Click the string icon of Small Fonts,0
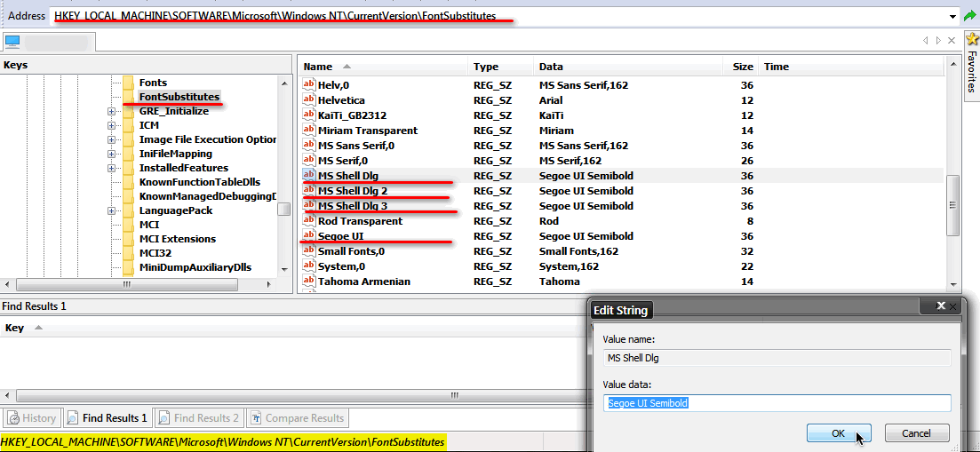The image size is (980, 452). (309, 251)
